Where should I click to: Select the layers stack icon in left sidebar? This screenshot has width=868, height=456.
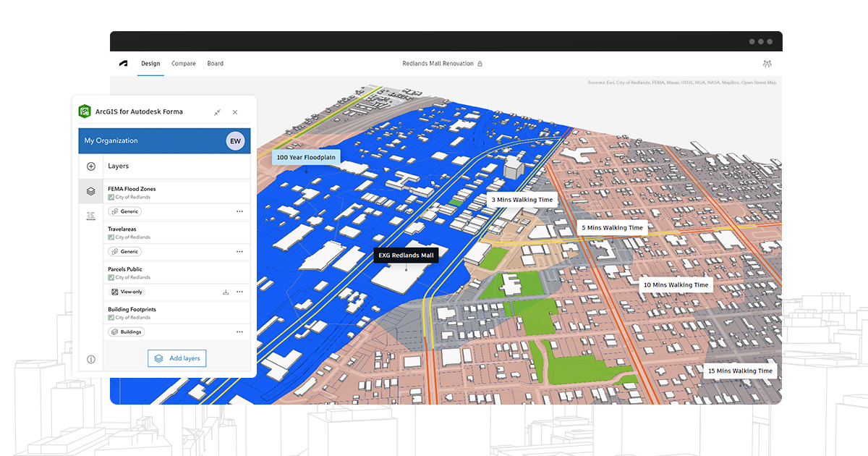[x=90, y=190]
